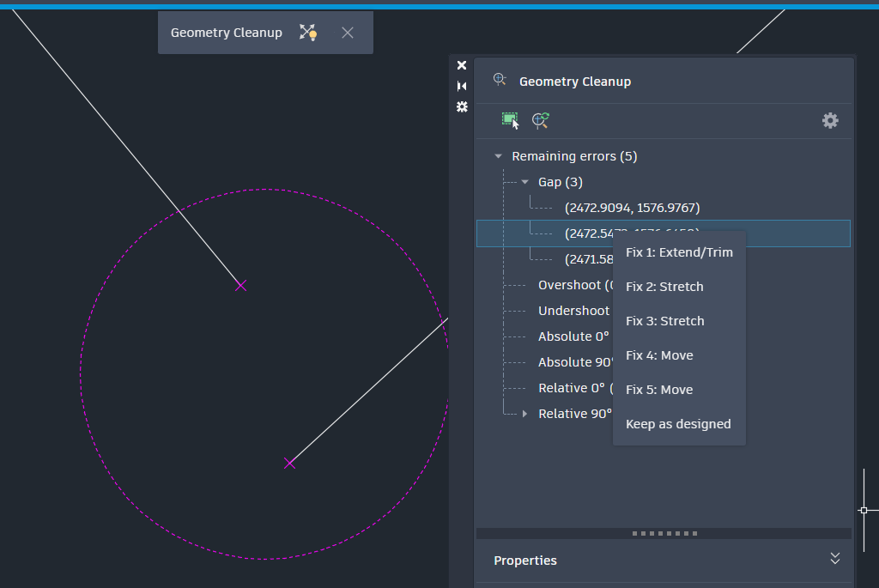Image resolution: width=879 pixels, height=588 pixels.
Task: Click the lower magenta X endpoint marker
Action: (x=290, y=463)
